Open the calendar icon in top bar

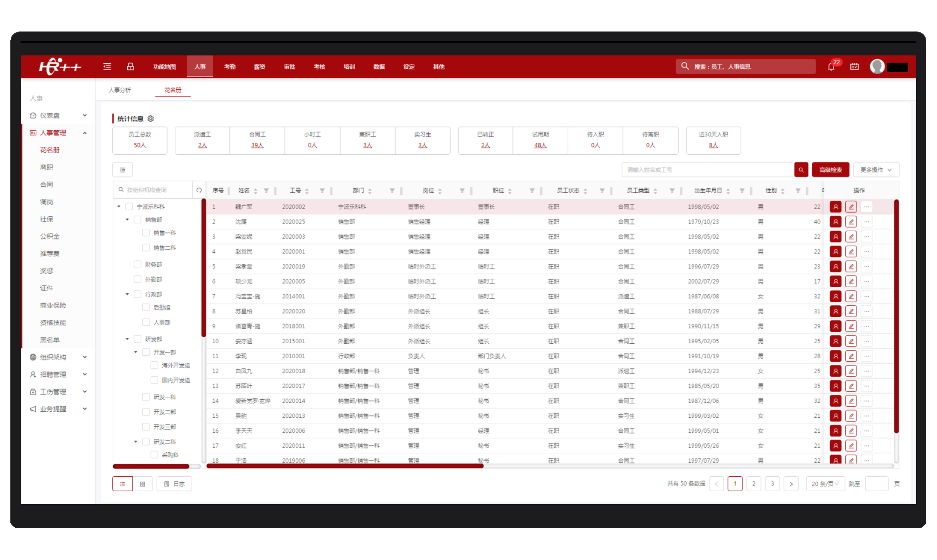pos(854,66)
